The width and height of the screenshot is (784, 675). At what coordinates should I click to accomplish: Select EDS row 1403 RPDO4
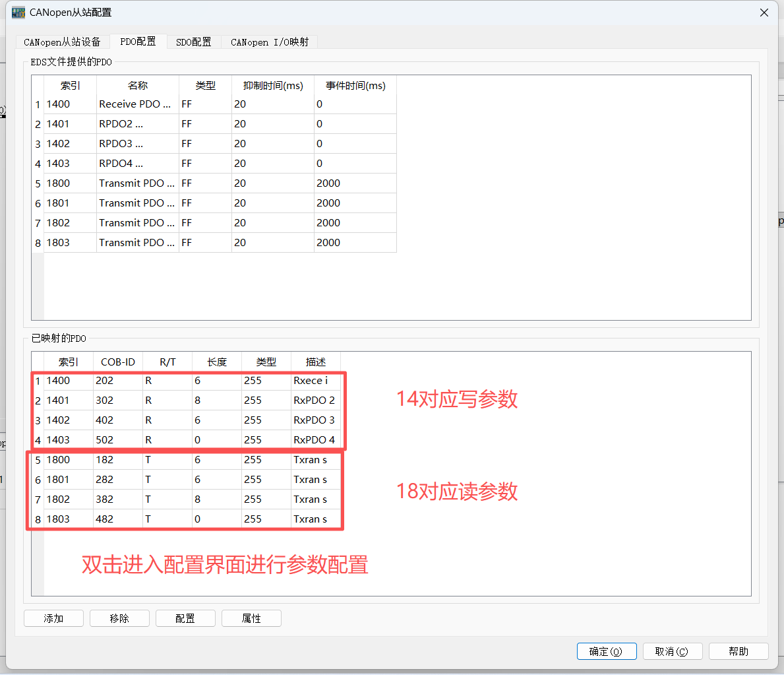coord(214,164)
